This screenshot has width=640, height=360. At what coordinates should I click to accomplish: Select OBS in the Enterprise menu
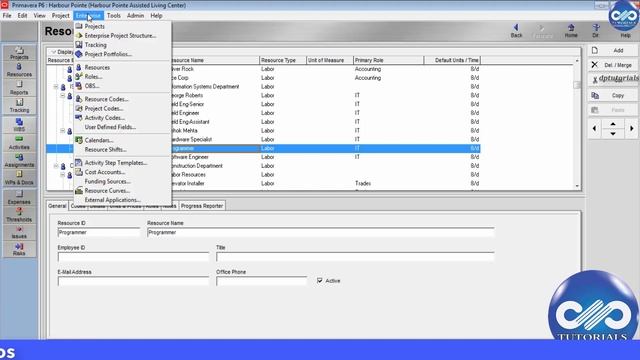coord(92,86)
